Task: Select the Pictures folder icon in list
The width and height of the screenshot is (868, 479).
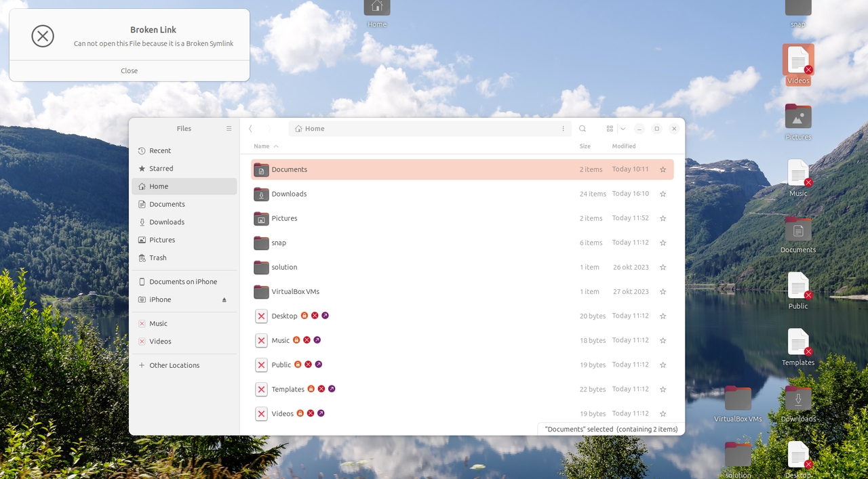Action: (x=261, y=218)
